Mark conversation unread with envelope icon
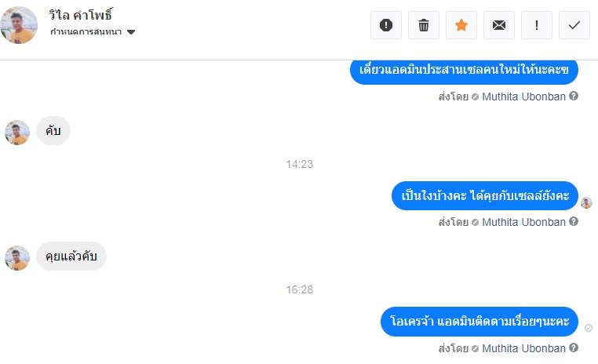The width and height of the screenshot is (598, 364). 499,25
